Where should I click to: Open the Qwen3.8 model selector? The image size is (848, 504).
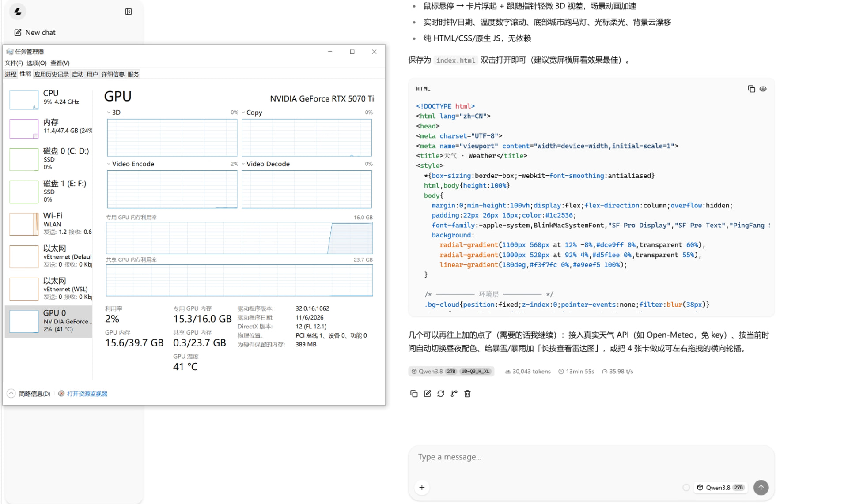click(x=722, y=487)
